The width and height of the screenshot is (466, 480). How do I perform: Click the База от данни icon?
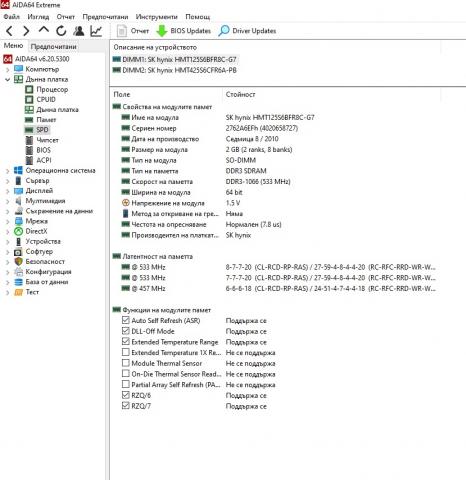click(19, 282)
